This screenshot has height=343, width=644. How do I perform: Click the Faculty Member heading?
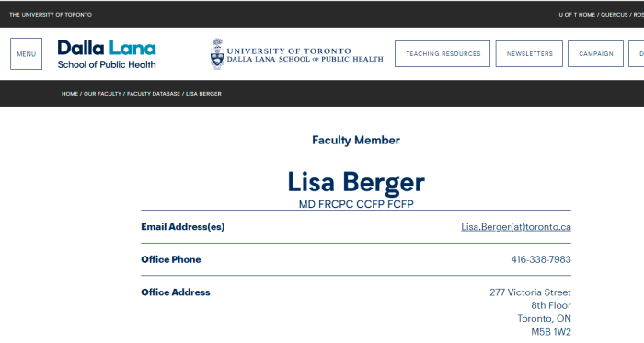pos(356,141)
